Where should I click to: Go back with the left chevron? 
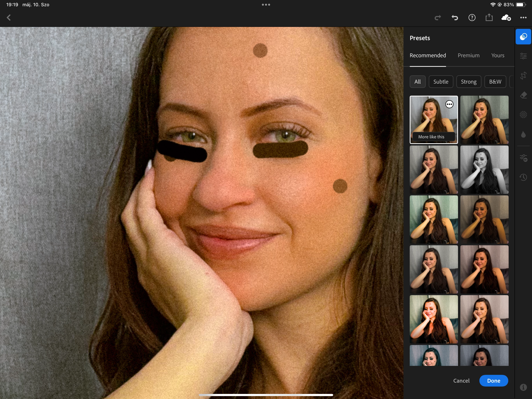9,18
